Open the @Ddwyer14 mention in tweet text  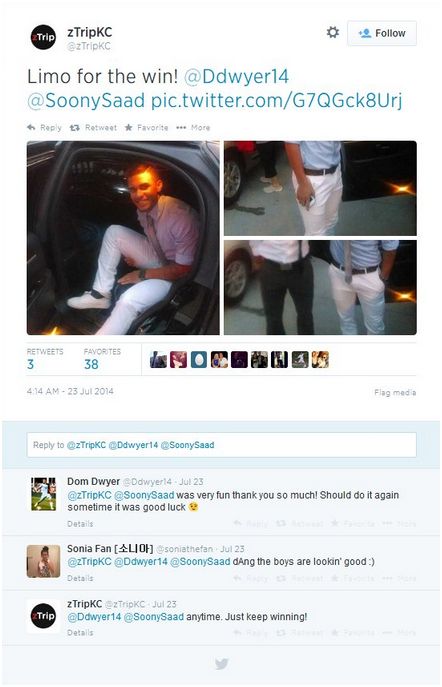click(x=237, y=76)
